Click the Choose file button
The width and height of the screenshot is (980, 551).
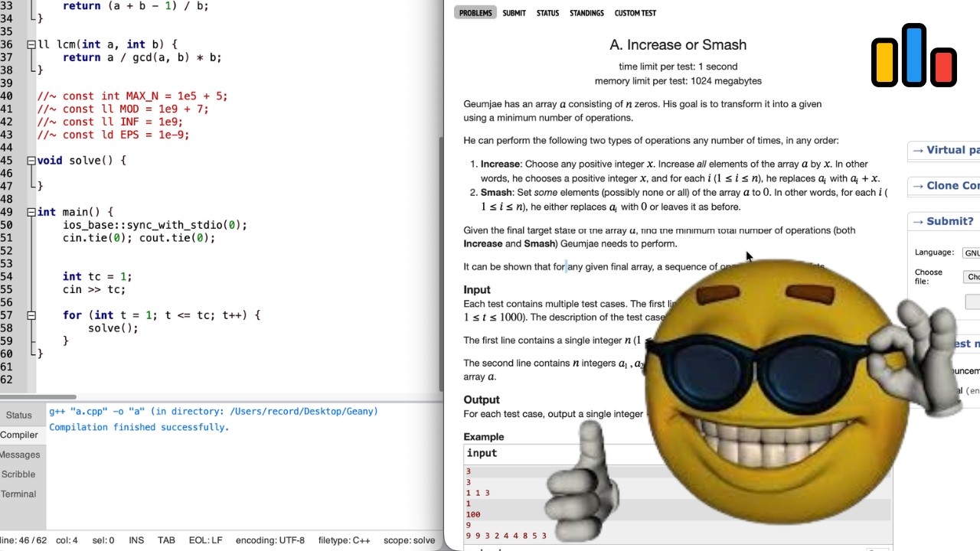(972, 277)
